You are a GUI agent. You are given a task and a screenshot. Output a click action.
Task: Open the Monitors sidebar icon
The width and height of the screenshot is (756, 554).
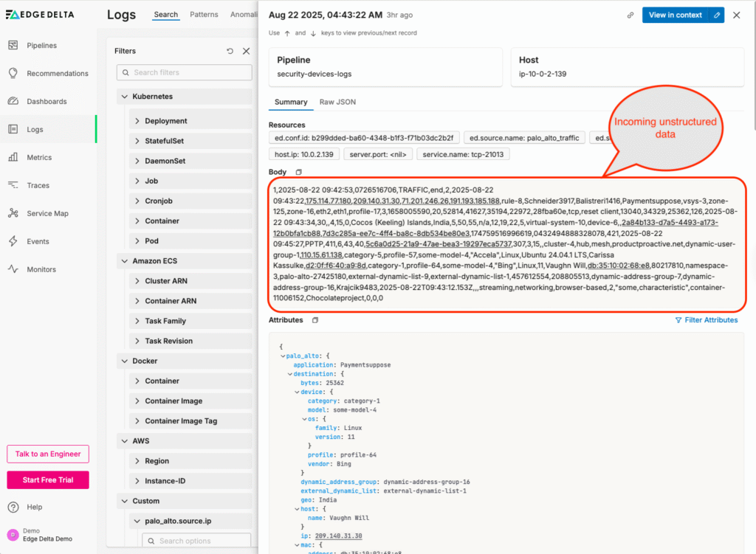pyautogui.click(x=13, y=270)
